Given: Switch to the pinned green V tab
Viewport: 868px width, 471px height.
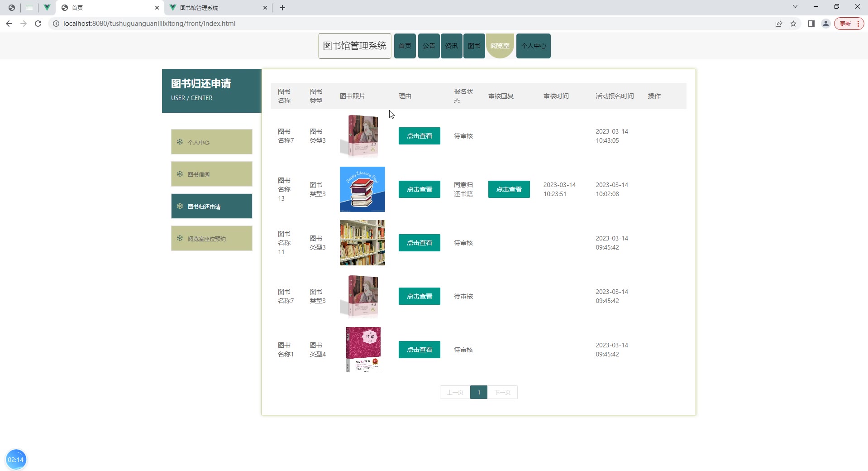Looking at the screenshot, I should [x=47, y=8].
